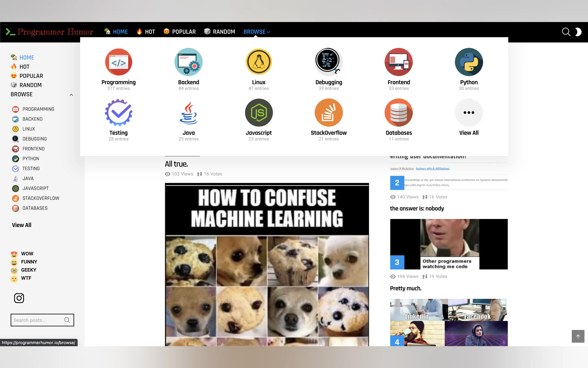The width and height of the screenshot is (588, 368).
Task: Open the Instagram icon in sidebar
Action: (x=19, y=298)
